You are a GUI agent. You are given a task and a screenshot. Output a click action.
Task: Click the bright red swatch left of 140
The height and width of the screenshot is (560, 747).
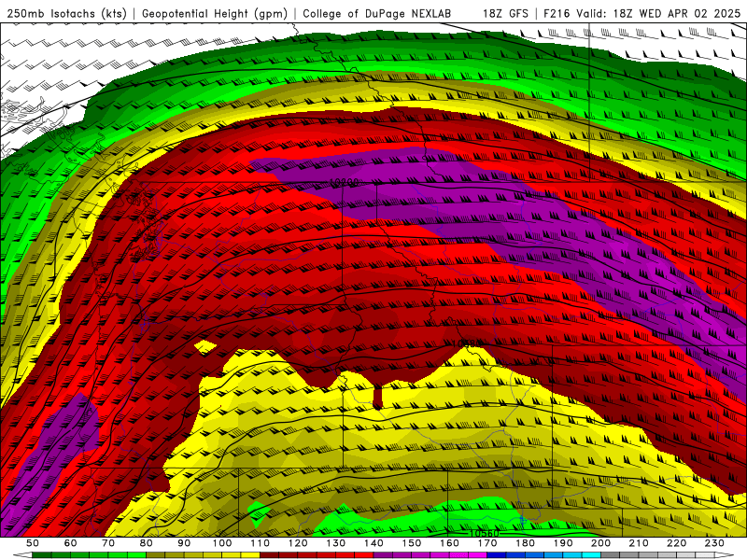point(364,555)
